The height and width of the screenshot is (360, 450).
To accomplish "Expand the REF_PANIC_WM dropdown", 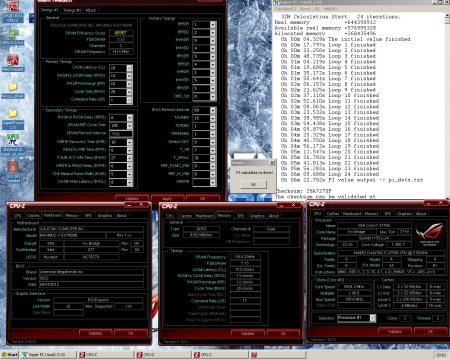I will [x=213, y=166].
